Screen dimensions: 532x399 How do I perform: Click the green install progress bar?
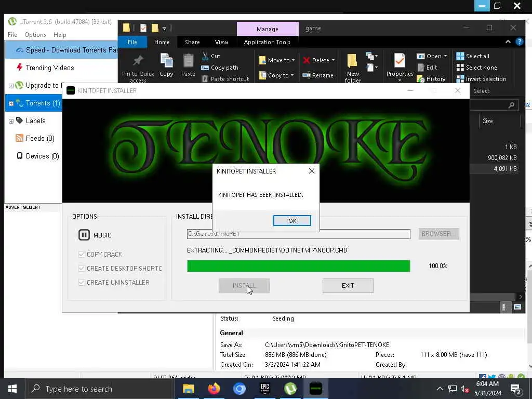tap(298, 266)
